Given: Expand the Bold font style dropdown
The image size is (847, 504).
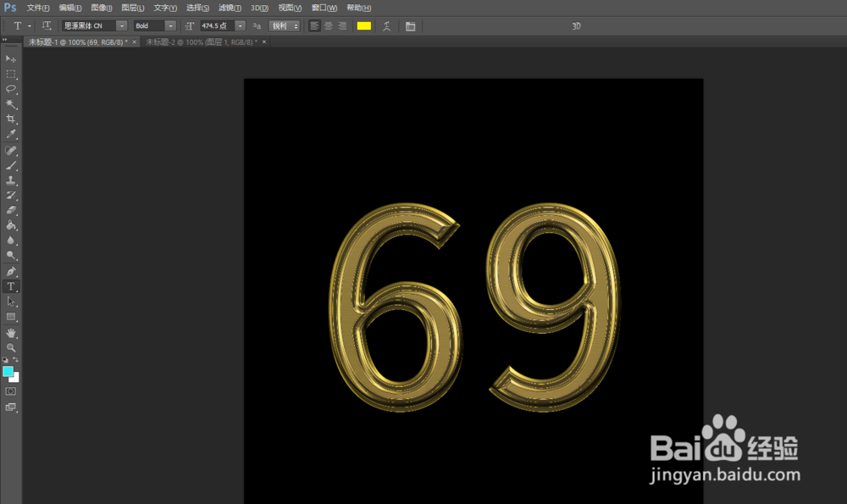Looking at the screenshot, I should 171,26.
